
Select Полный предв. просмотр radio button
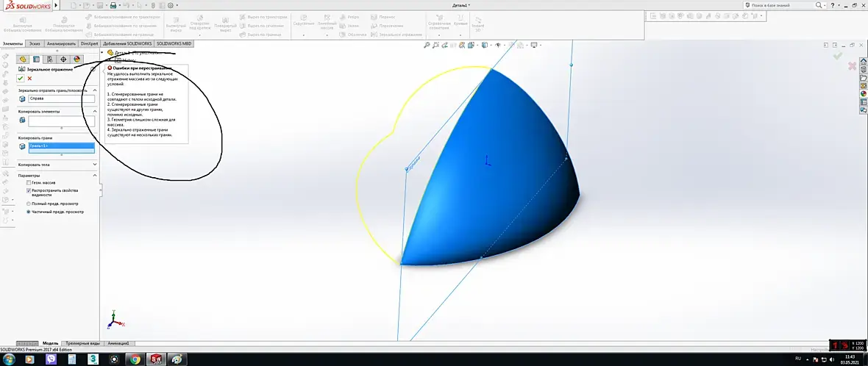click(29, 204)
